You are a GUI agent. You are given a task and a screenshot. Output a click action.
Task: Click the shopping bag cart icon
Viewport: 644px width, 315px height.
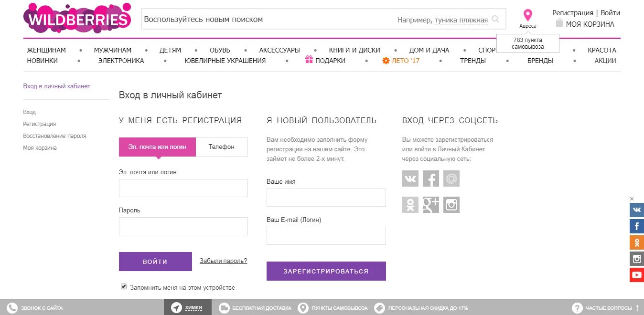559,23
